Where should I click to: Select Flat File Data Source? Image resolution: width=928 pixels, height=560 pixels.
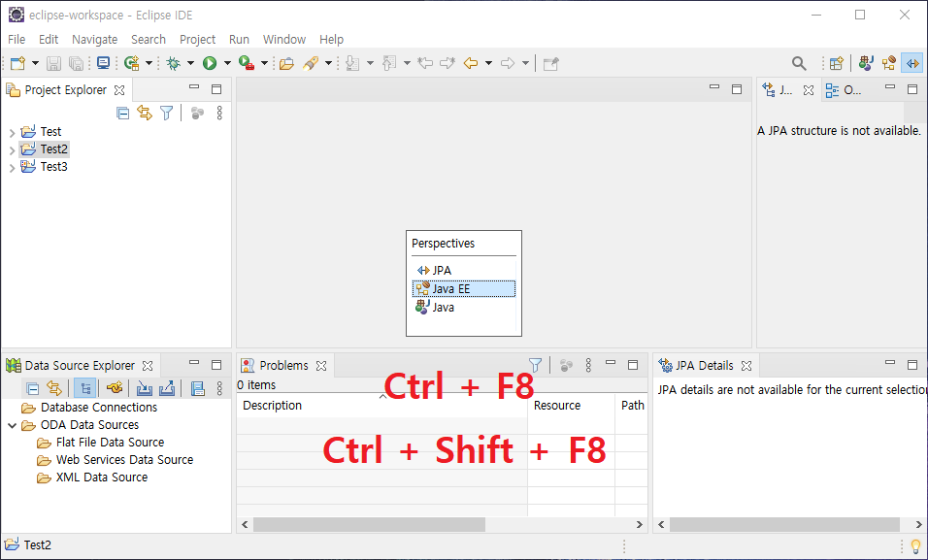coord(110,443)
